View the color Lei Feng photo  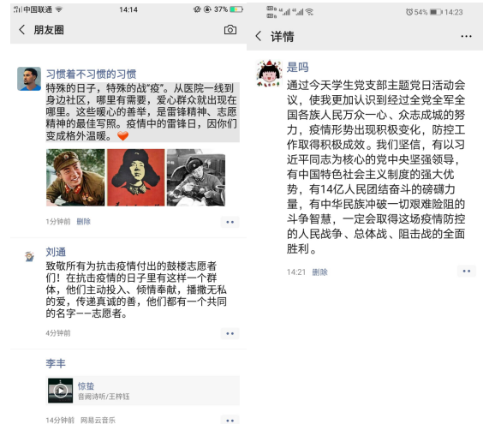pos(75,177)
